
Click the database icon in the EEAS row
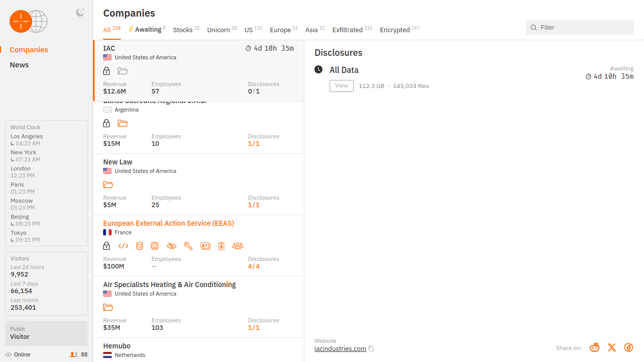click(x=139, y=246)
